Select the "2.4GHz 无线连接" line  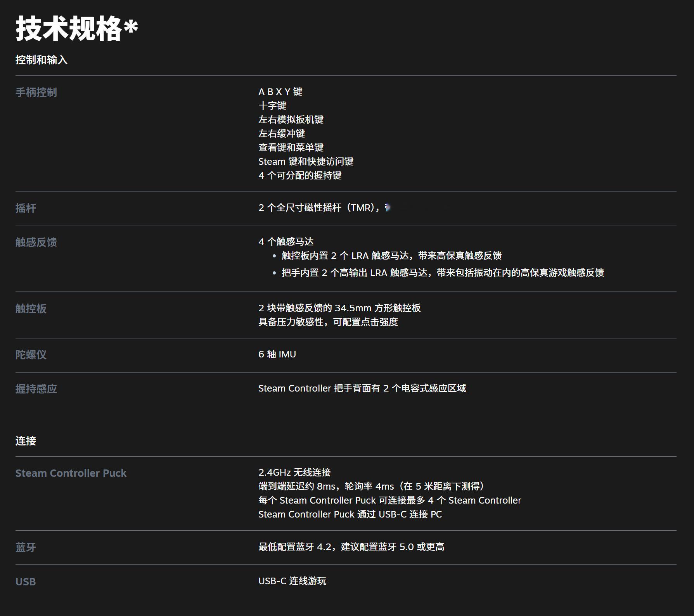[294, 473]
